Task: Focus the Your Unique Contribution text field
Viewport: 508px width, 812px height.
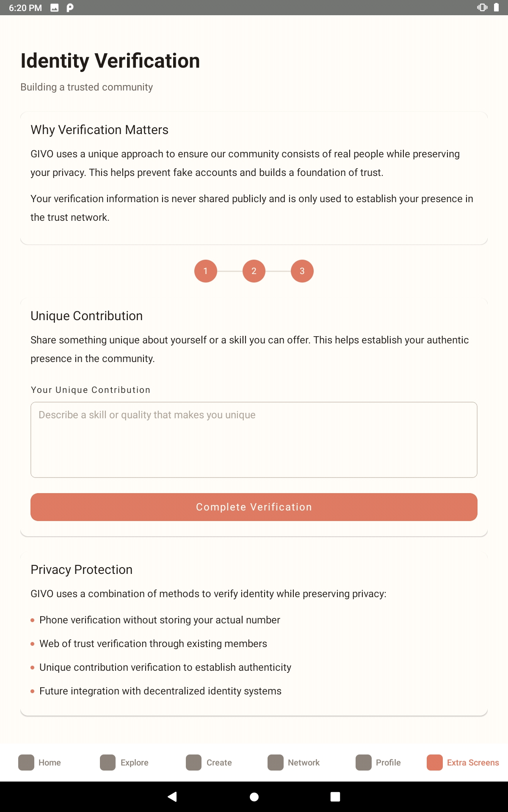Action: pos(254,440)
